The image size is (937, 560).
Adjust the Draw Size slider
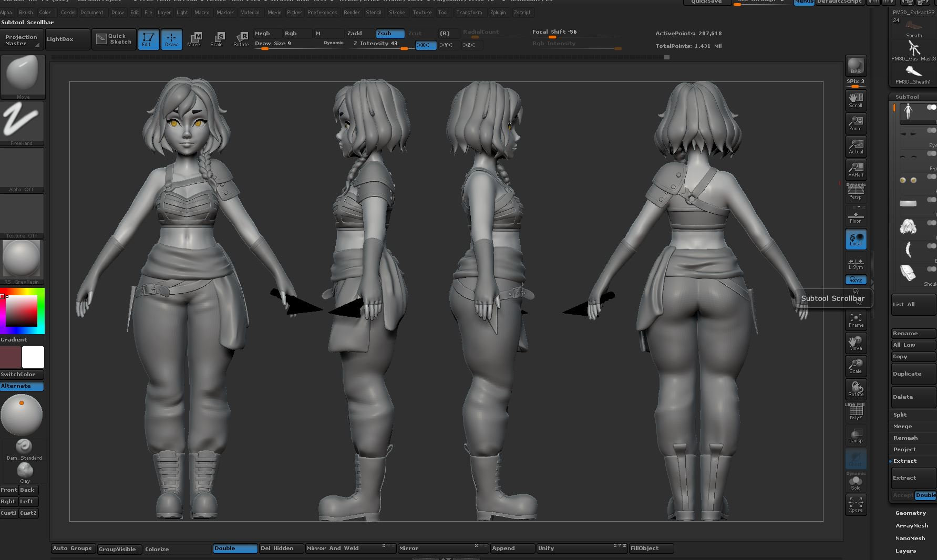(298, 44)
